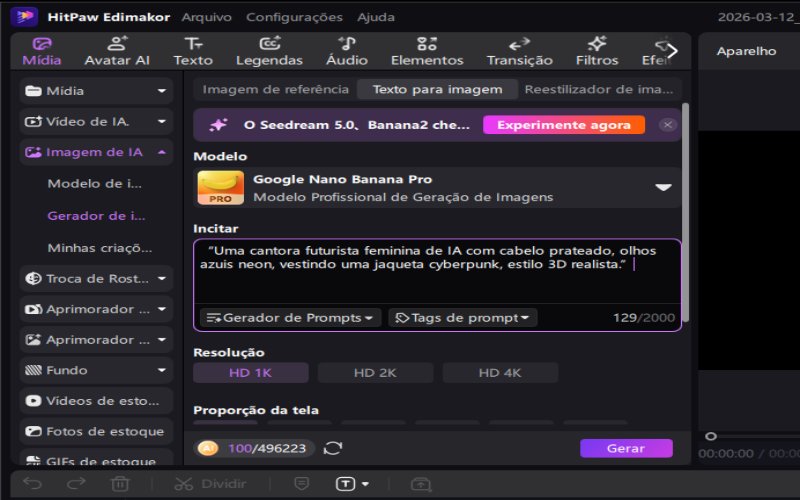Image resolution: width=800 pixels, height=500 pixels.
Task: Open the Gerador de Prompts dropdown
Action: (290, 318)
